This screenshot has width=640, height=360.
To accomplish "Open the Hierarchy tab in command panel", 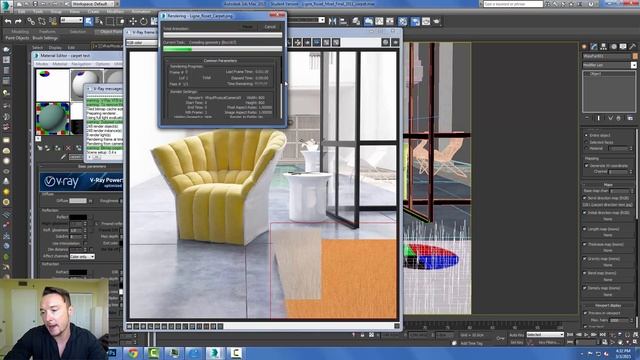I will 604,47.
